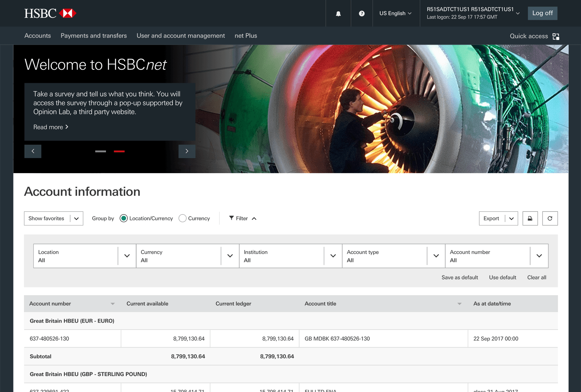Click the Subtotal row label
581x392 pixels.
point(41,356)
